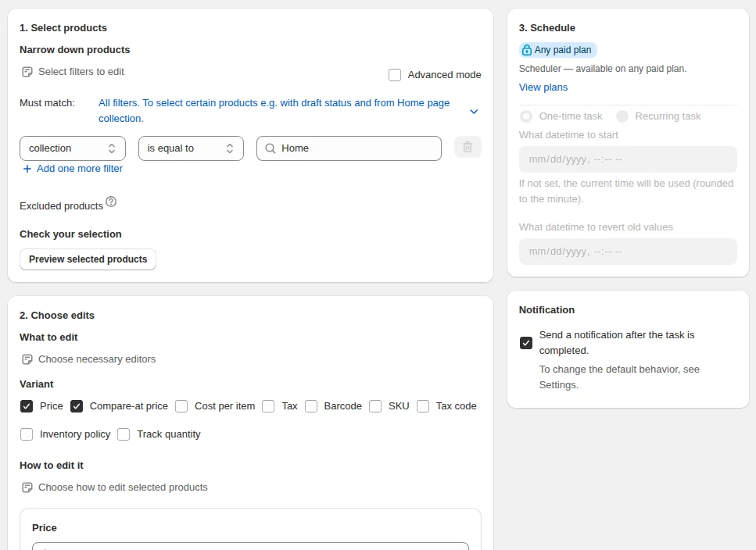
Task: Open the is equal to operator dropdown
Action: pyautogui.click(x=191, y=148)
